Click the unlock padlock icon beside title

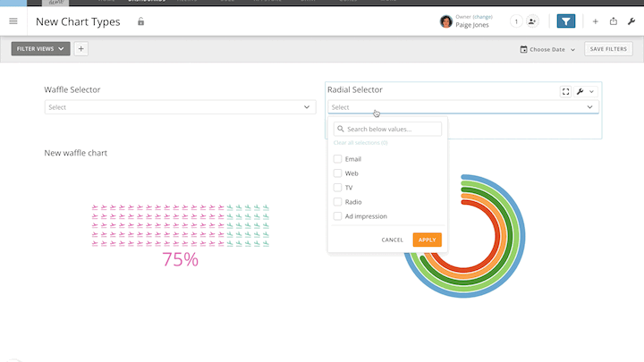(x=140, y=21)
